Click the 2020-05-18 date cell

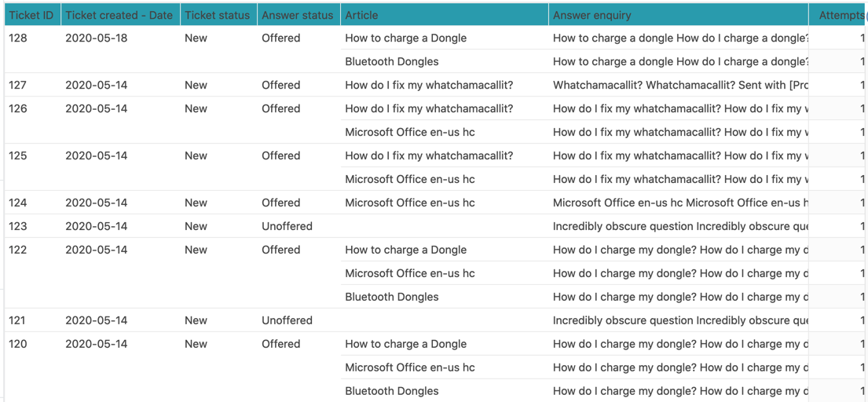pyautogui.click(x=96, y=38)
